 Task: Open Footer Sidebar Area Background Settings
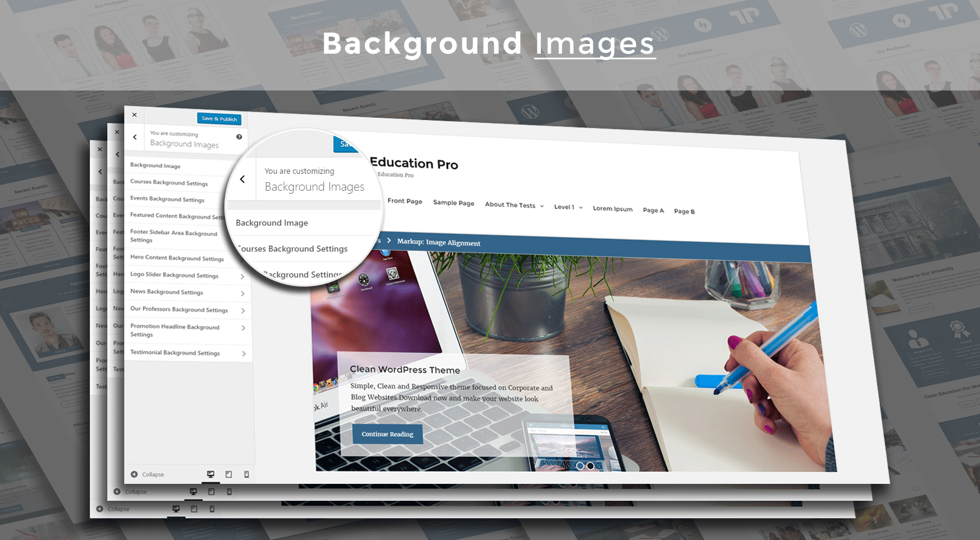[175, 236]
